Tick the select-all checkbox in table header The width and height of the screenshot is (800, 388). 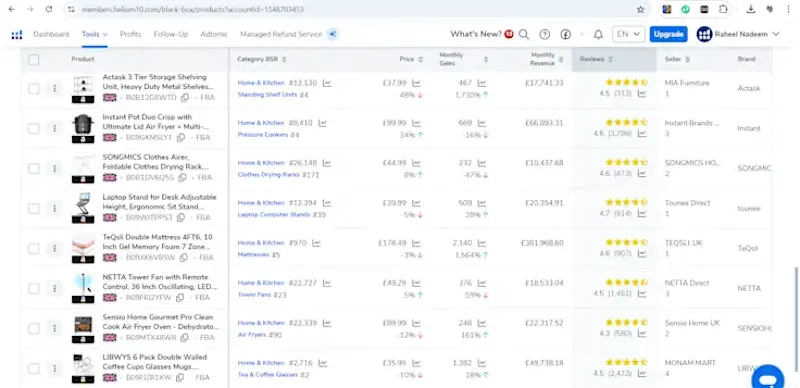point(34,60)
